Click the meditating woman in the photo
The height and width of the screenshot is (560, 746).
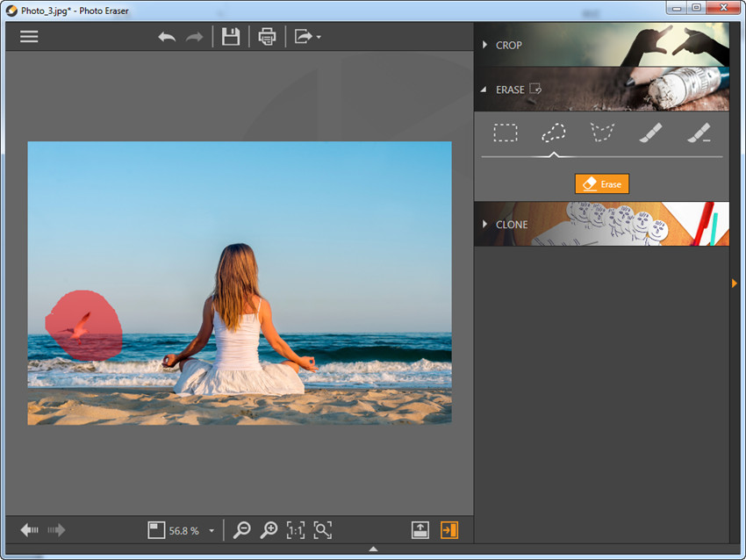click(240, 319)
